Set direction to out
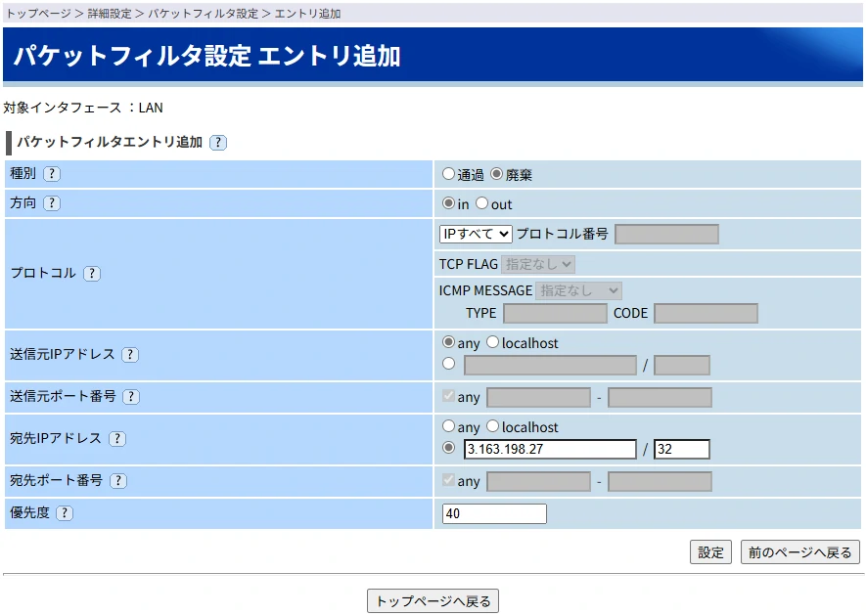866x616 pixels. 481,203
